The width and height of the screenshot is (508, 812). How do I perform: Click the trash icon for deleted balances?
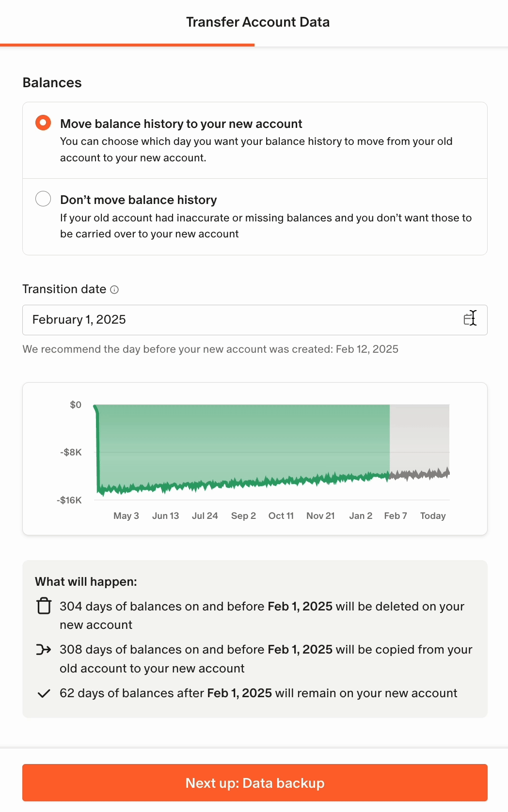pos(44,606)
